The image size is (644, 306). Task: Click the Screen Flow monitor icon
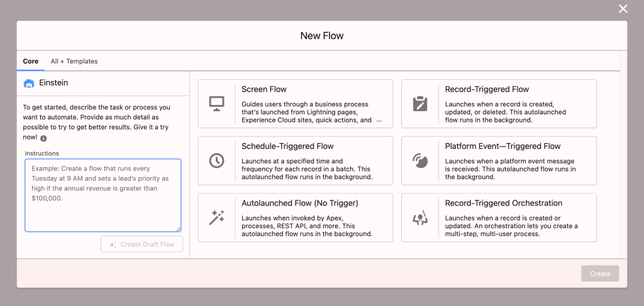tap(216, 104)
